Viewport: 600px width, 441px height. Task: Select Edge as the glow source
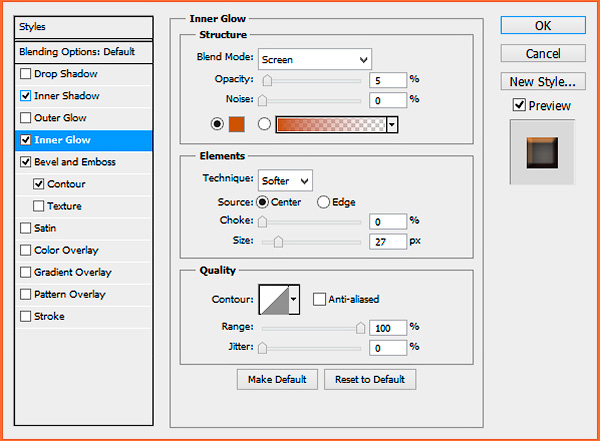323,202
